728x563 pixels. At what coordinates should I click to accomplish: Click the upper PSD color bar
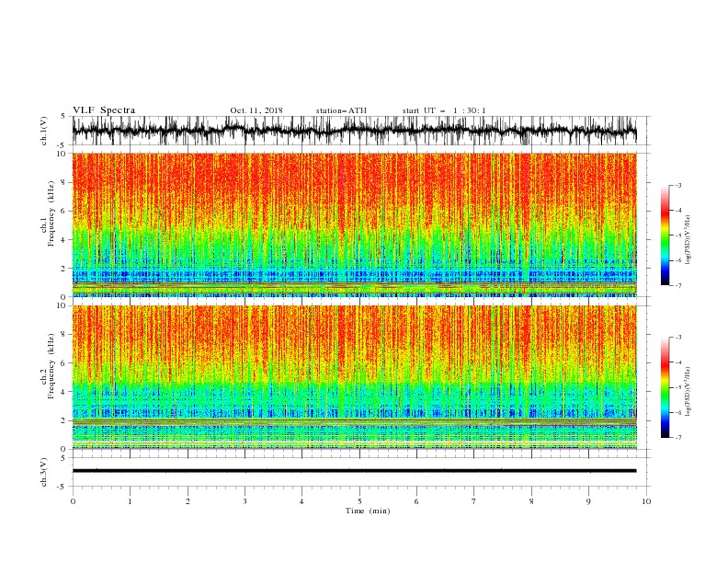coord(665,236)
